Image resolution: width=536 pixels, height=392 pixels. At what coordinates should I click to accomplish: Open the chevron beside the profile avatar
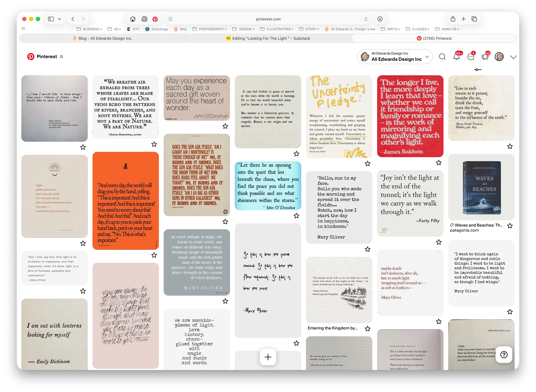(513, 57)
